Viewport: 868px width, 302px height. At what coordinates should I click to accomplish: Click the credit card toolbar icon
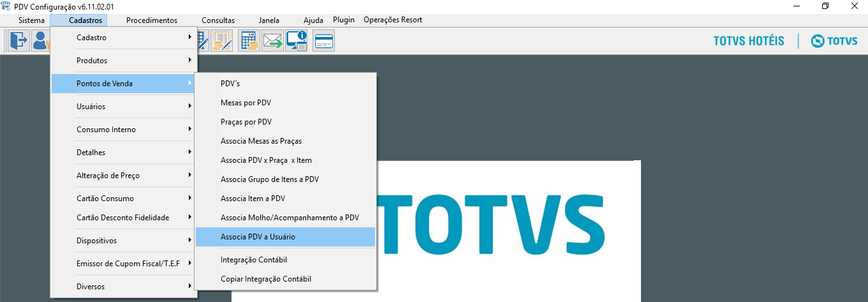click(x=324, y=41)
